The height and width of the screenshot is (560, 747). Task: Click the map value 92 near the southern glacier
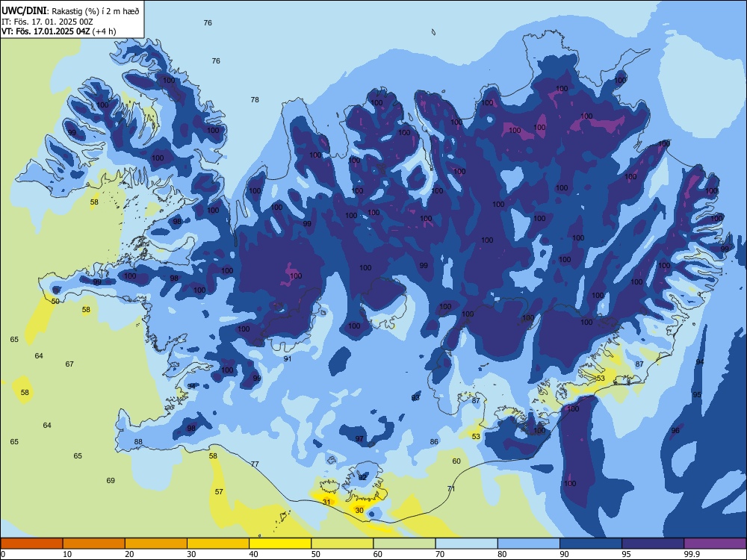tap(362, 477)
